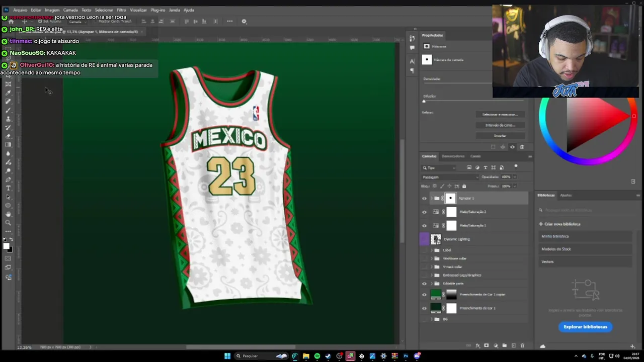Expand the Editable parts group

[431, 284]
